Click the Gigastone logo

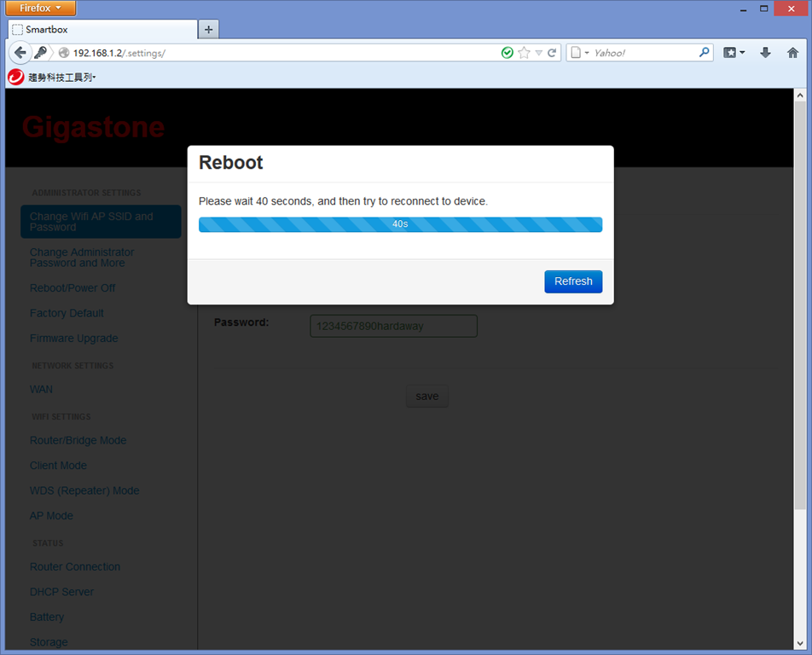[93, 127]
